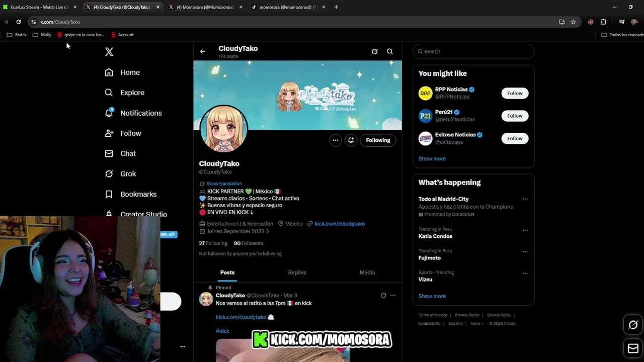Click the Following button
This screenshot has width=644, height=362.
pyautogui.click(x=378, y=140)
